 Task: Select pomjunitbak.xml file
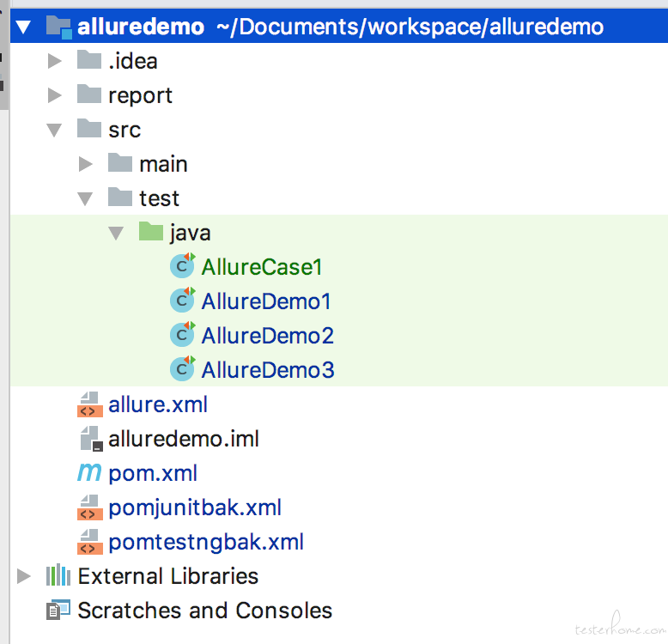(x=195, y=507)
